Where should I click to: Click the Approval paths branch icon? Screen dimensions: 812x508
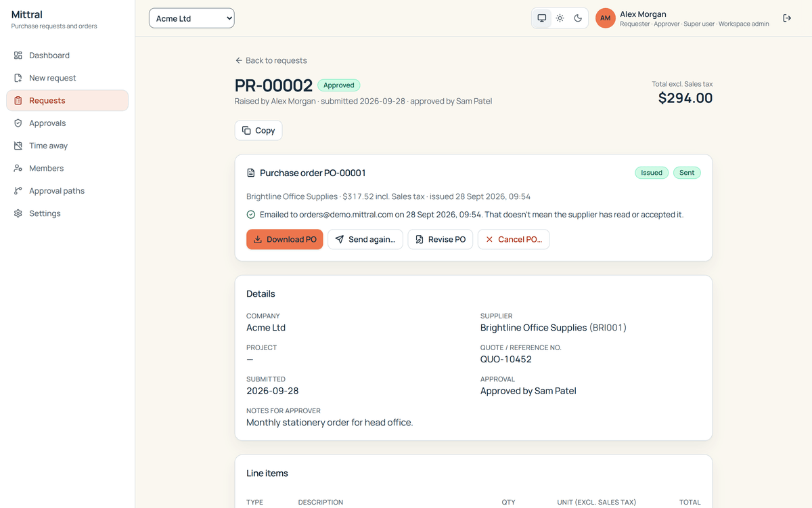click(x=18, y=191)
